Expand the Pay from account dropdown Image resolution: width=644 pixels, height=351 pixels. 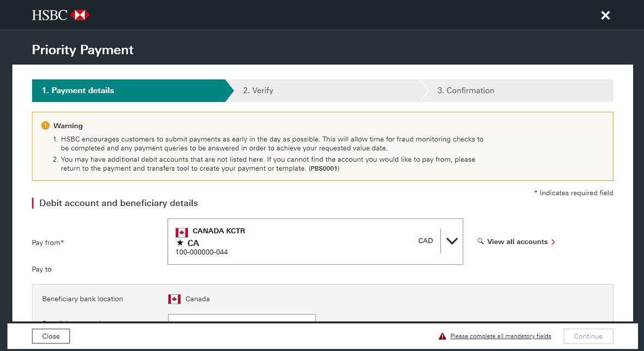(452, 241)
